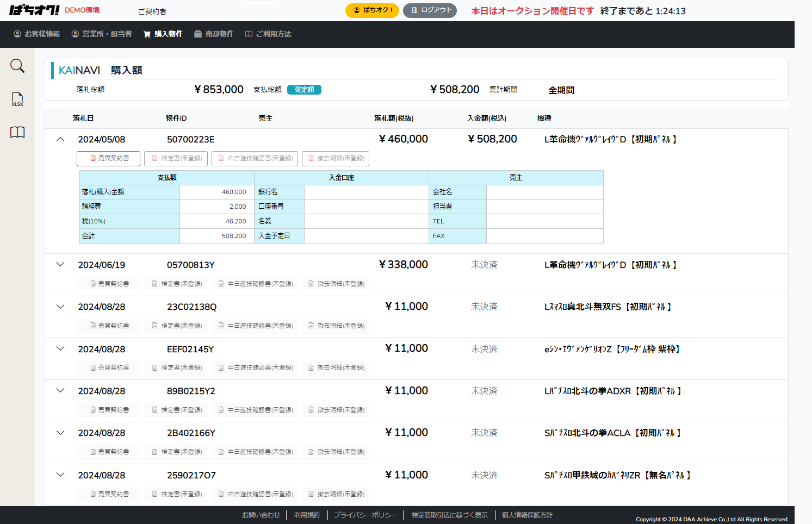Expand the row for 89B0215Y2
Screen dimensions: 812x524
tap(60, 390)
